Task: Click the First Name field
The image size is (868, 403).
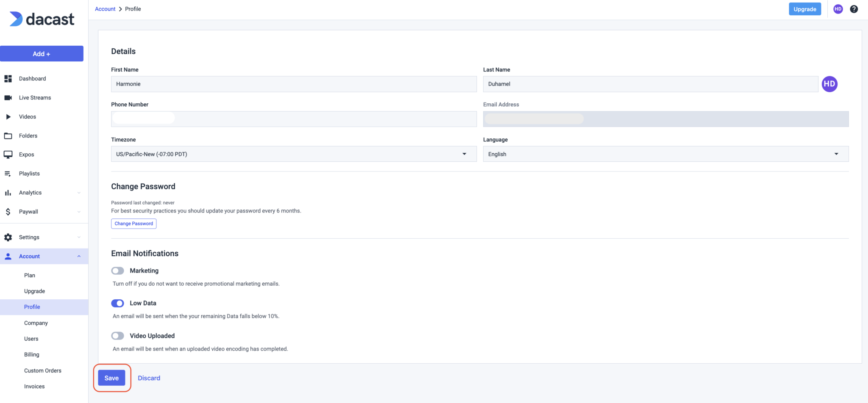Action: (294, 84)
